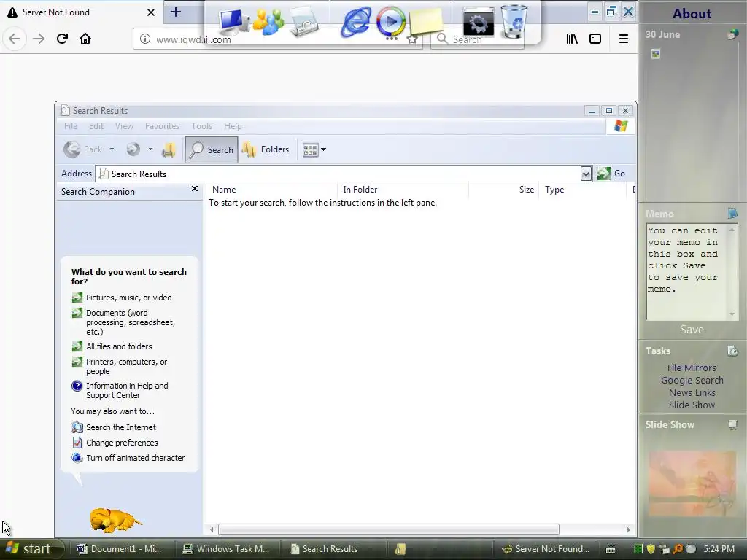
Task: Close the Server Not Found tab
Action: coord(150,12)
